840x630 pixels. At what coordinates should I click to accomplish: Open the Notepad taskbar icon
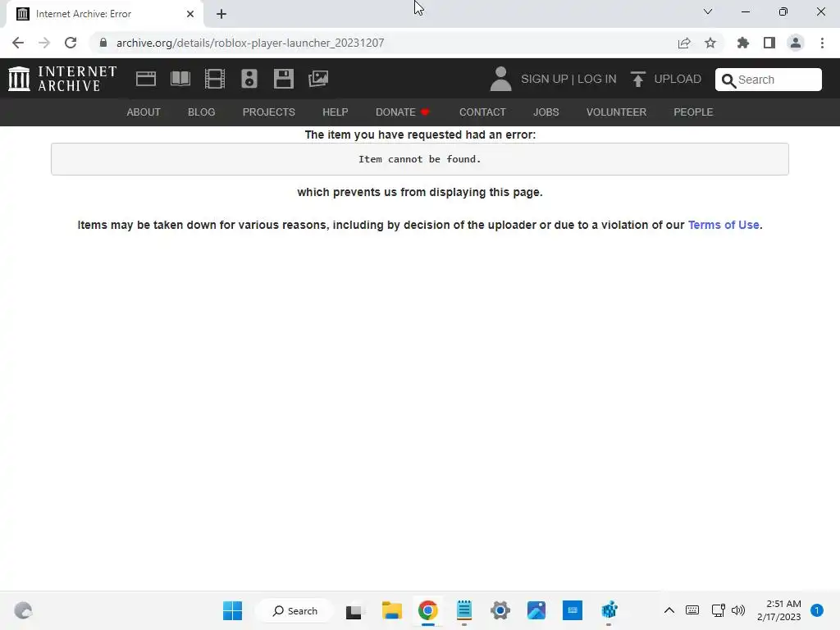tap(464, 610)
